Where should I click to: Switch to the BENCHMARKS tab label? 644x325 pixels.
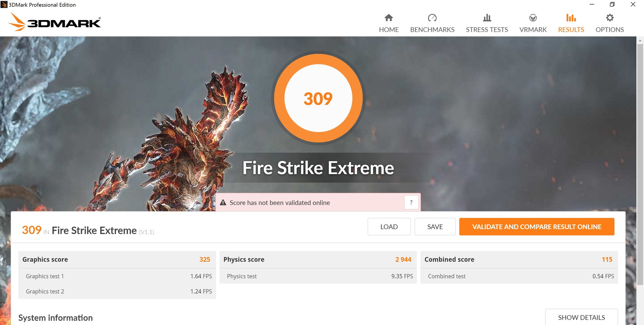click(432, 30)
